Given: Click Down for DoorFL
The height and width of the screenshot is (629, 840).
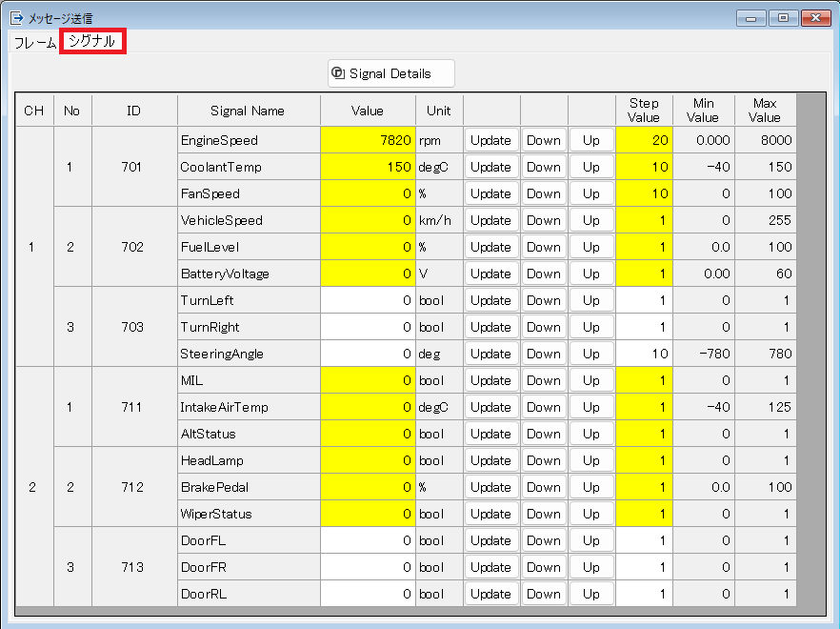Looking at the screenshot, I should point(544,540).
